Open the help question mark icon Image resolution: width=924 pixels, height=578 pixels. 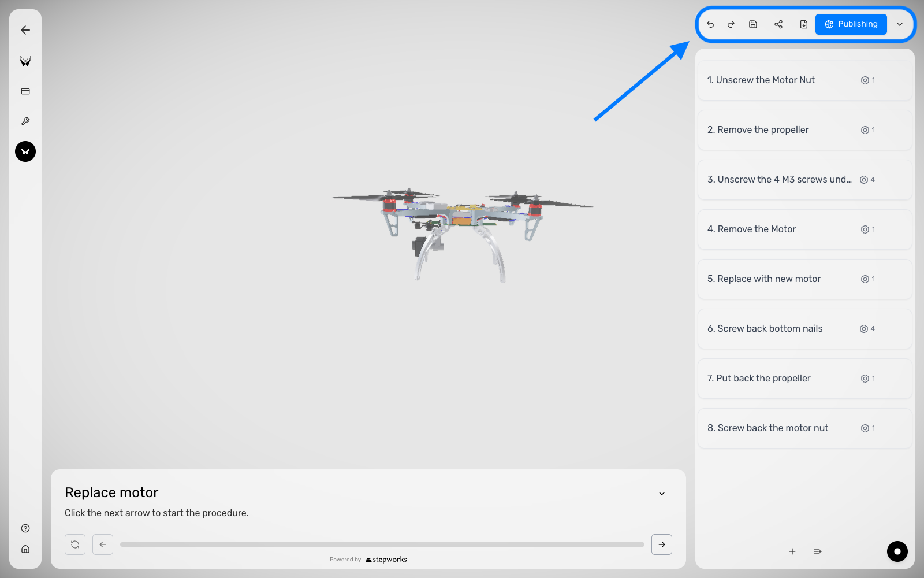pos(25,528)
